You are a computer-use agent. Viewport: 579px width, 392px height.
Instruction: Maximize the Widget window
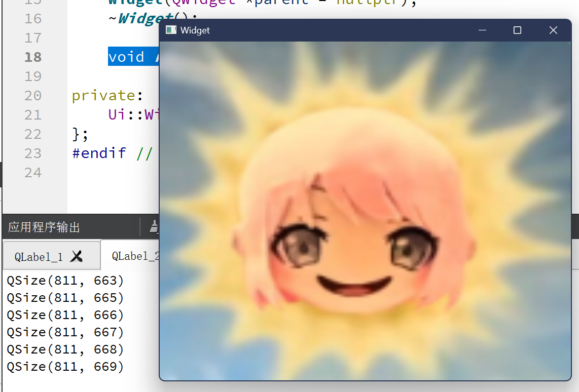pyautogui.click(x=517, y=30)
